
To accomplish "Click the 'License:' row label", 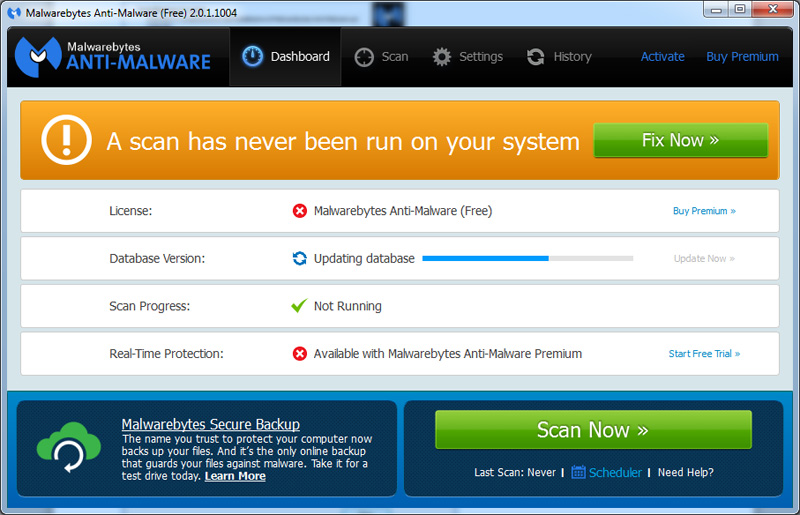I will [131, 211].
